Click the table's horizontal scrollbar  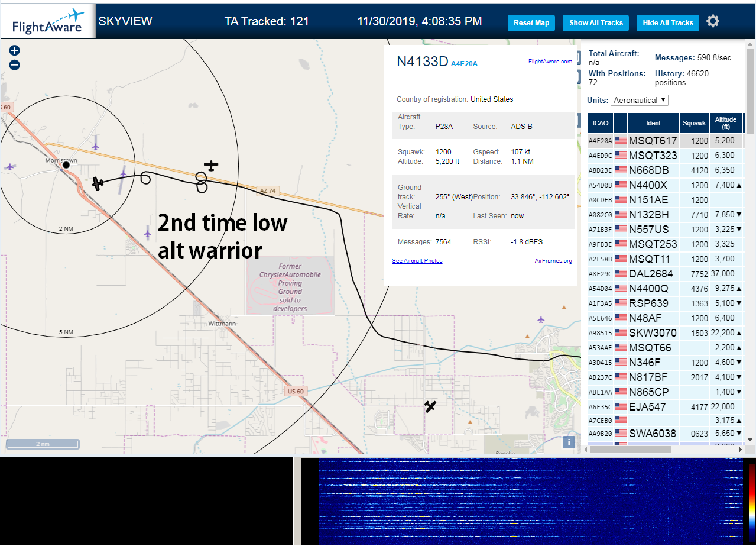pyautogui.click(x=631, y=450)
